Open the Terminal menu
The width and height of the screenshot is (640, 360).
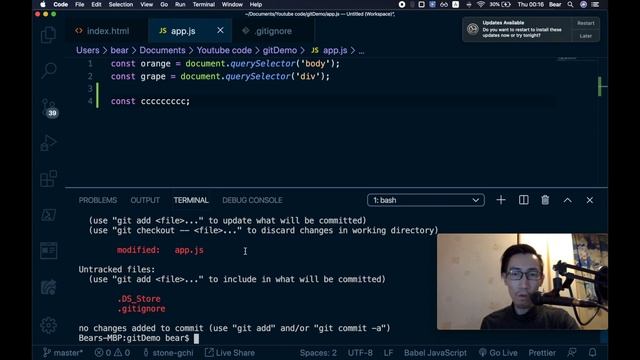point(204,4)
